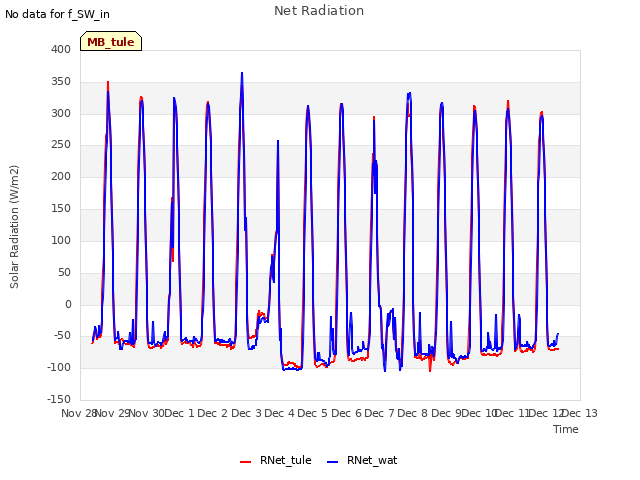Image resolution: width=640 pixels, height=480 pixels.
Task: Click the red RNet_tule legend color marker
Action: pyautogui.click(x=245, y=462)
